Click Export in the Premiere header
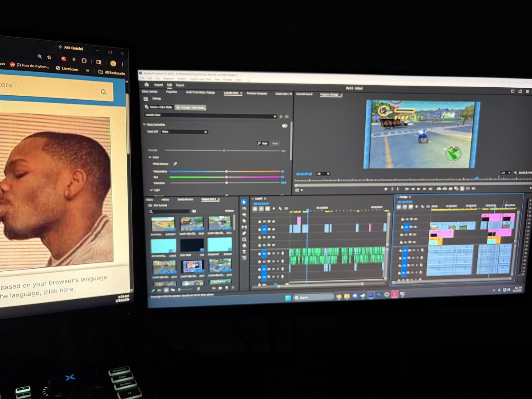Screen dimensions: 532x399 (x=180, y=85)
